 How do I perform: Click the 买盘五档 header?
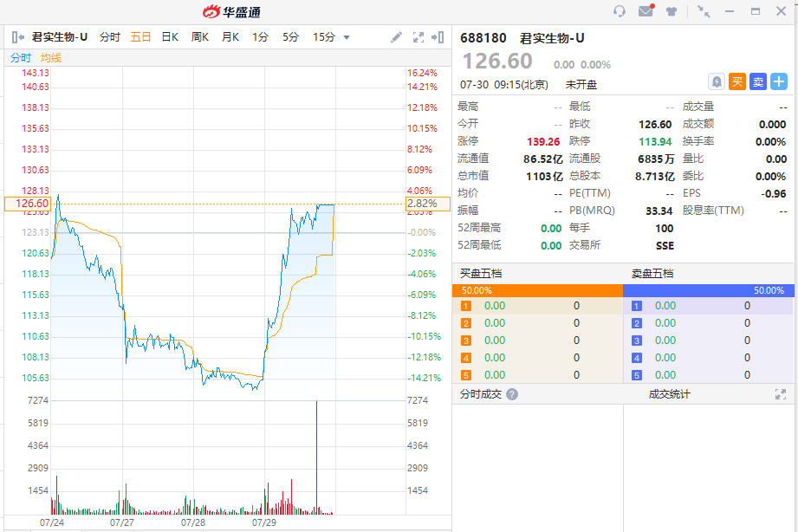point(480,274)
